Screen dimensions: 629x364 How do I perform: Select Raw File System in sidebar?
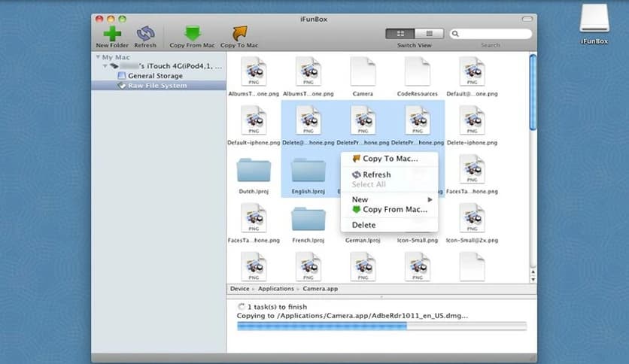click(x=159, y=86)
